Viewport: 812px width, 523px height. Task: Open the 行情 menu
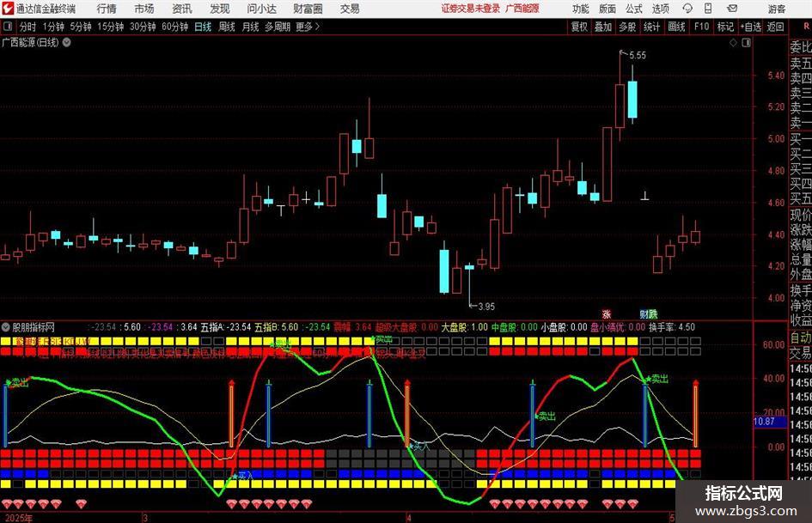pos(107,9)
